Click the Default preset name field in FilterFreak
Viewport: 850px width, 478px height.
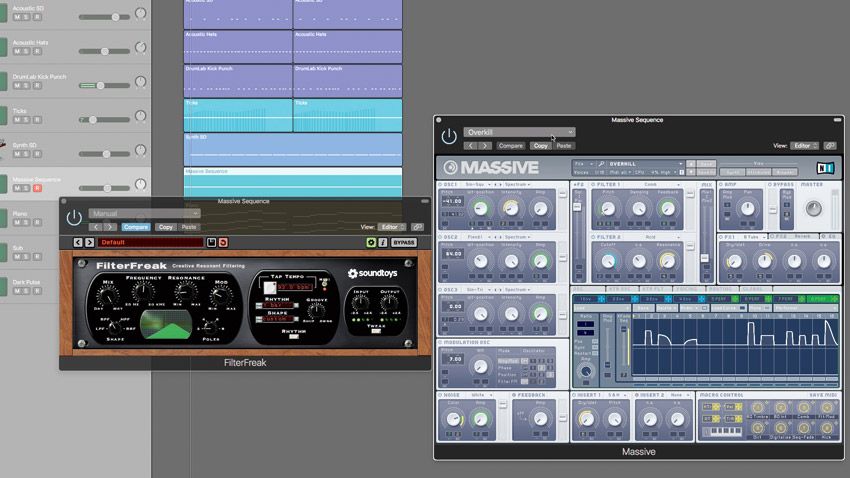[x=150, y=242]
